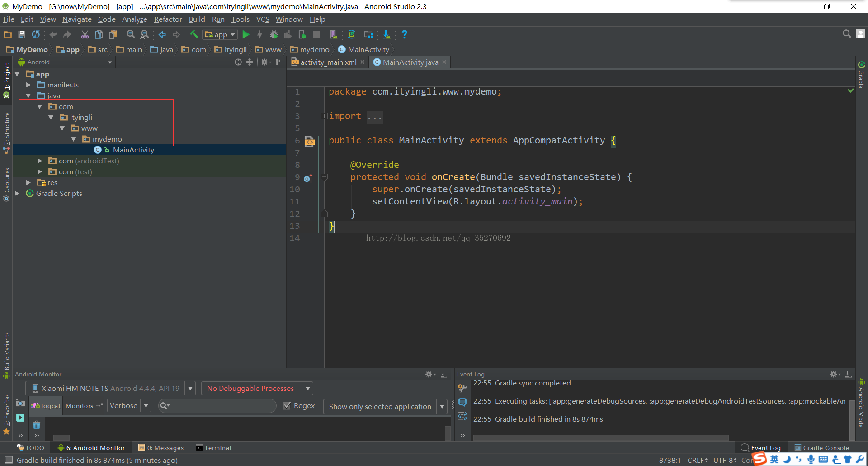Sync project with Gradle files icon
This screenshot has height=466, width=868.
click(x=351, y=34)
